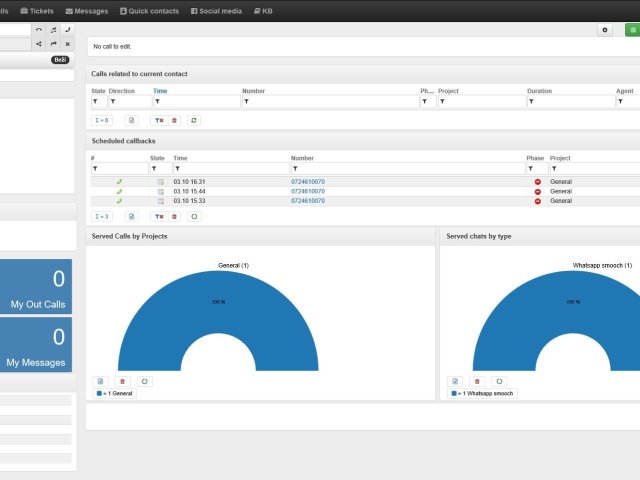Image resolution: width=640 pixels, height=480 pixels.
Task: Open Quick contacts in the top menu
Action: tap(148, 11)
